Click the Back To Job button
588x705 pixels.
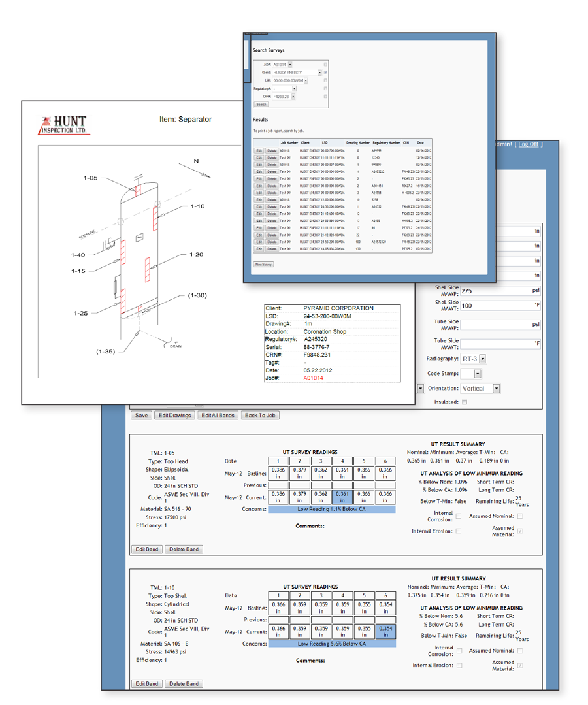[x=260, y=415]
